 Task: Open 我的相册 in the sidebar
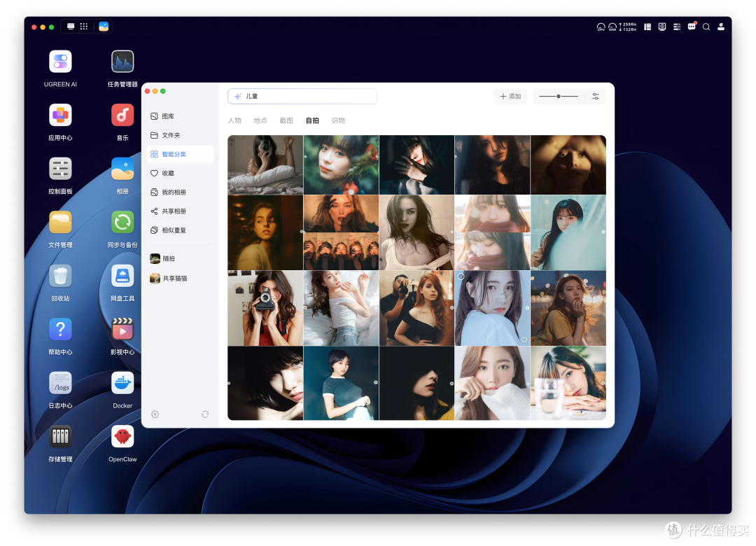[x=180, y=192]
